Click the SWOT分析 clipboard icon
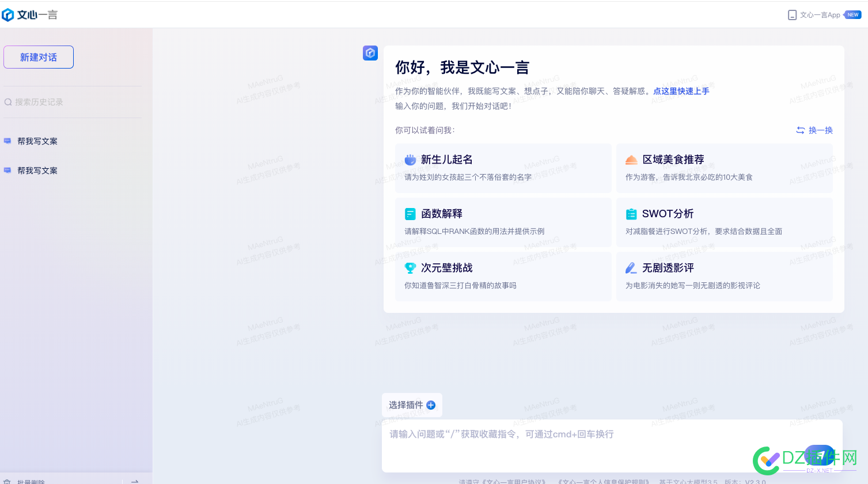 click(x=631, y=214)
